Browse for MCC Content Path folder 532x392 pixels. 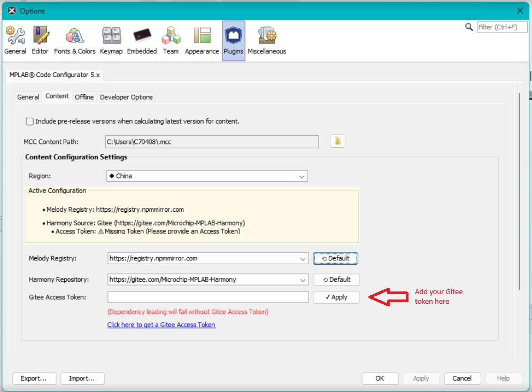(x=337, y=141)
